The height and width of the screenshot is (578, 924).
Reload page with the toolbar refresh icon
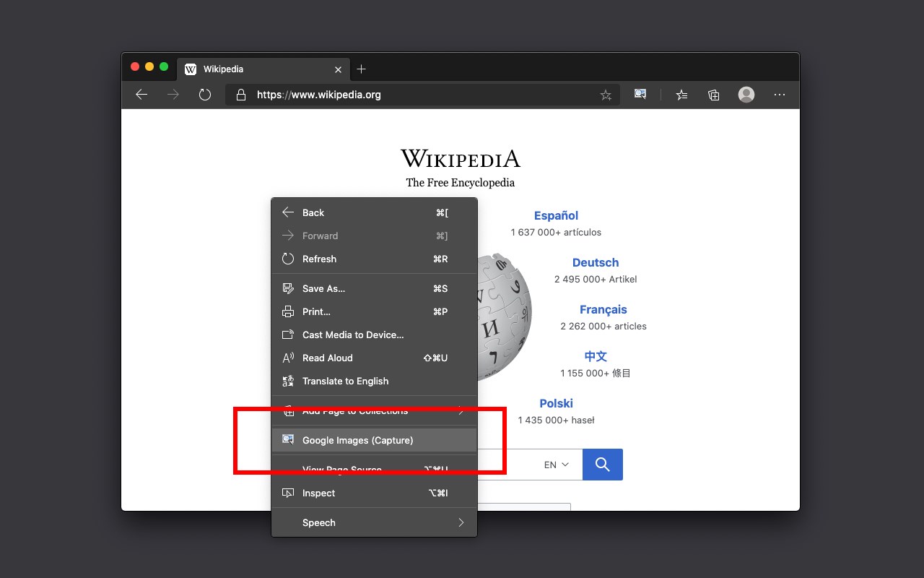[x=205, y=95]
